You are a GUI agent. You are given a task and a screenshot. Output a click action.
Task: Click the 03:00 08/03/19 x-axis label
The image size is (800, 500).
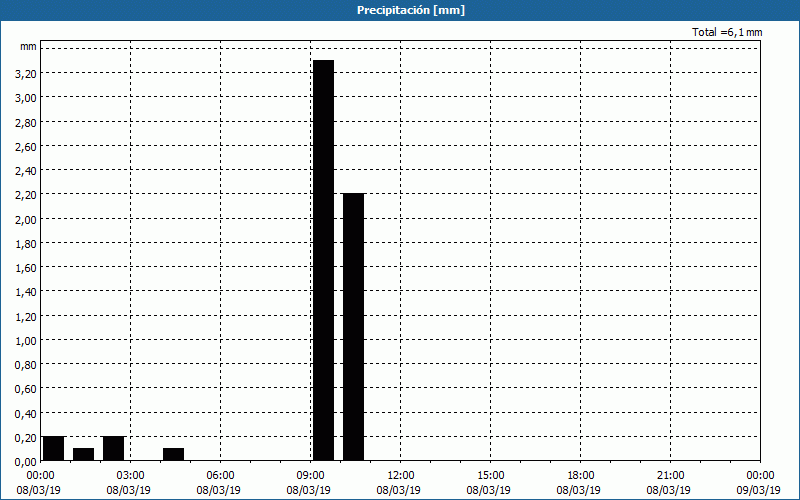tap(129, 483)
